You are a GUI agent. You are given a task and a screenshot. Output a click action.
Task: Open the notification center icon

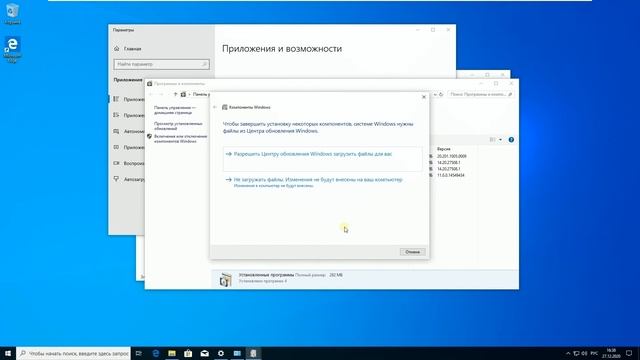(x=629, y=353)
